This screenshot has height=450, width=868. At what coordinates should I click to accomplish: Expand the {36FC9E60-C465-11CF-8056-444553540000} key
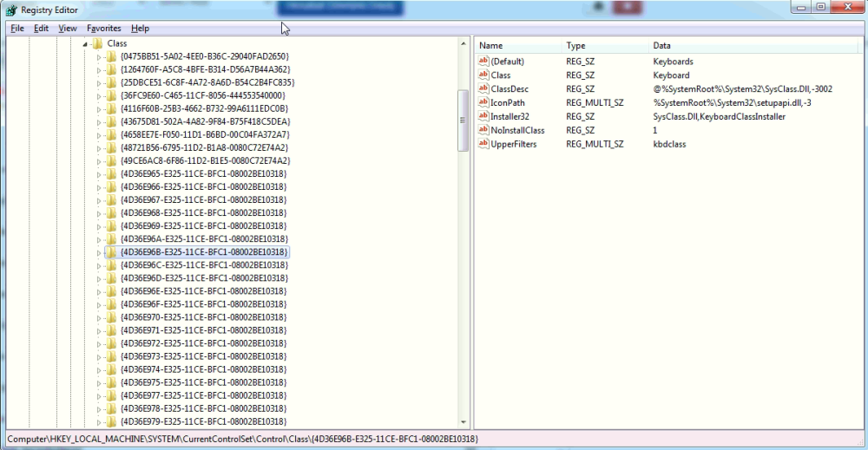(x=99, y=96)
